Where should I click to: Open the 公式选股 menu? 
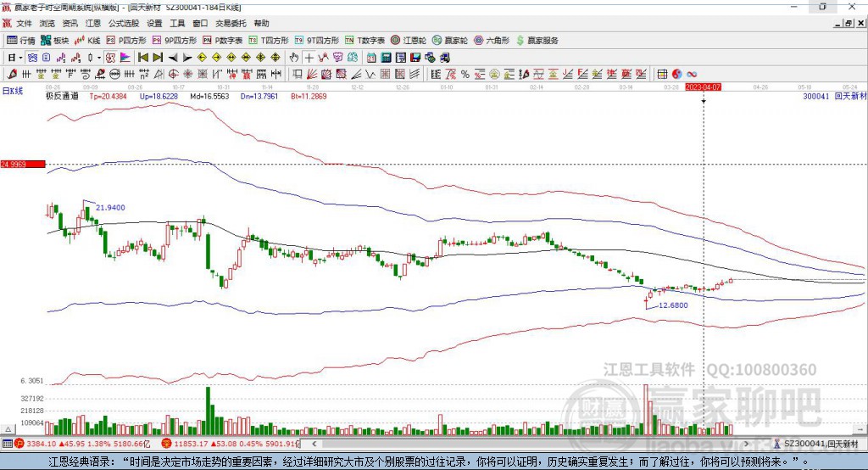(x=124, y=23)
